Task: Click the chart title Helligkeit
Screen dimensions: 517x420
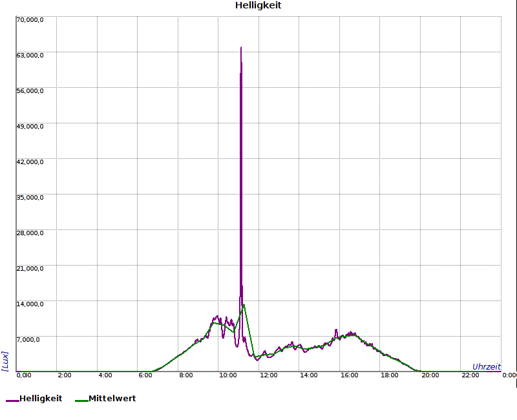Action: point(258,6)
